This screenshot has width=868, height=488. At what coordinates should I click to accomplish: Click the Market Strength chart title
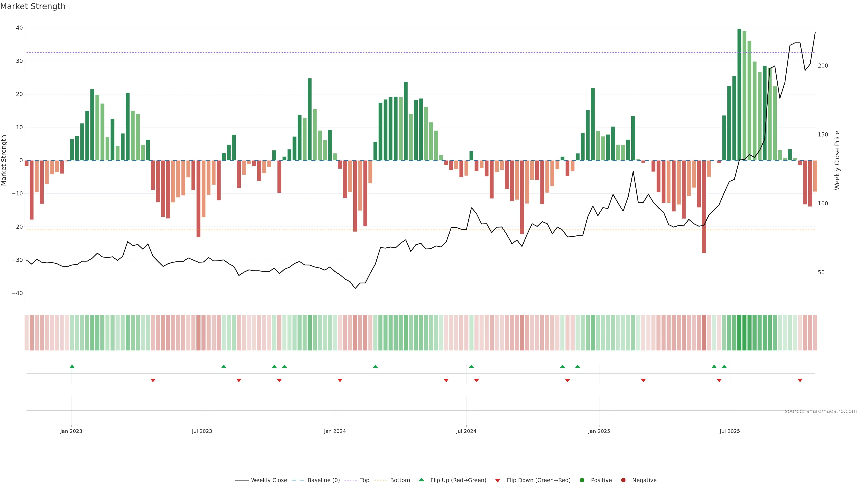(33, 6)
